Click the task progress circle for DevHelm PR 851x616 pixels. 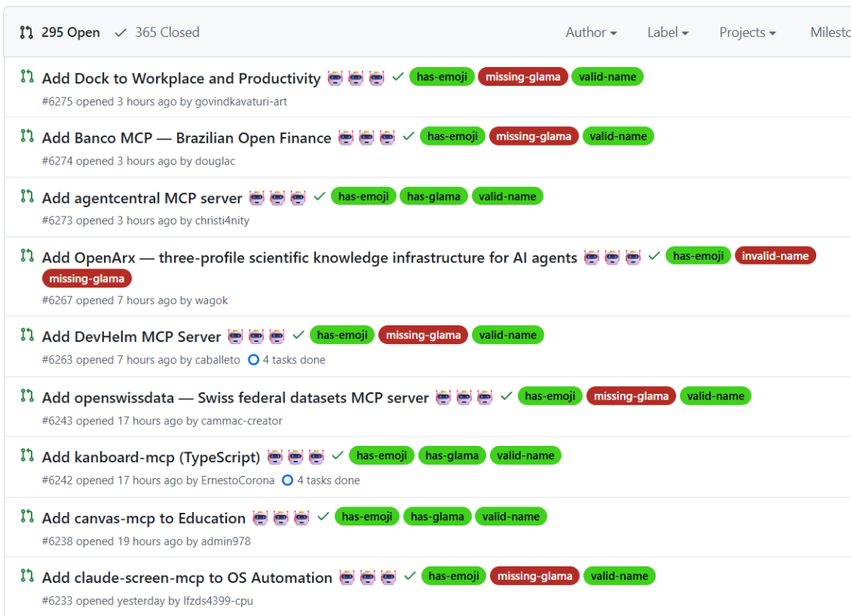point(254,360)
